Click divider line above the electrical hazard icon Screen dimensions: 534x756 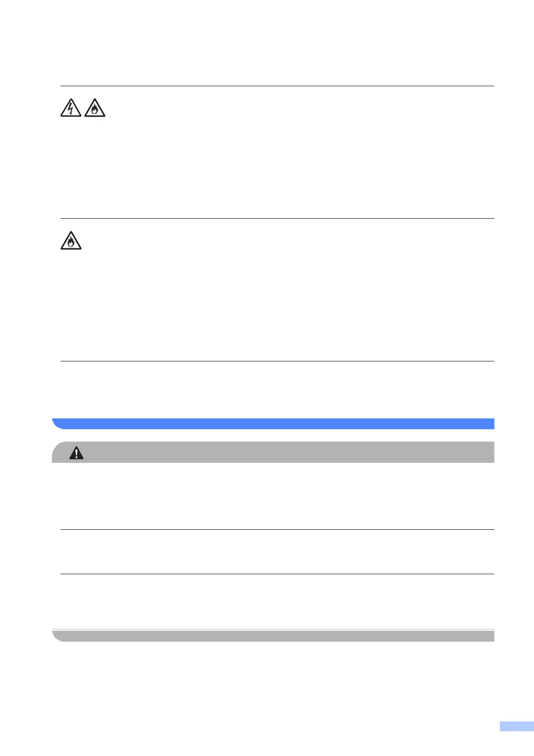tap(277, 86)
